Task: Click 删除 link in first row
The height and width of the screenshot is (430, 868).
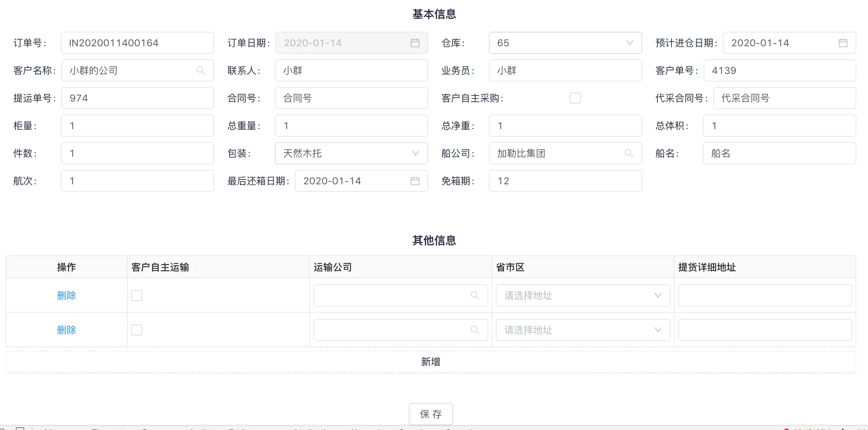Action: click(x=66, y=295)
